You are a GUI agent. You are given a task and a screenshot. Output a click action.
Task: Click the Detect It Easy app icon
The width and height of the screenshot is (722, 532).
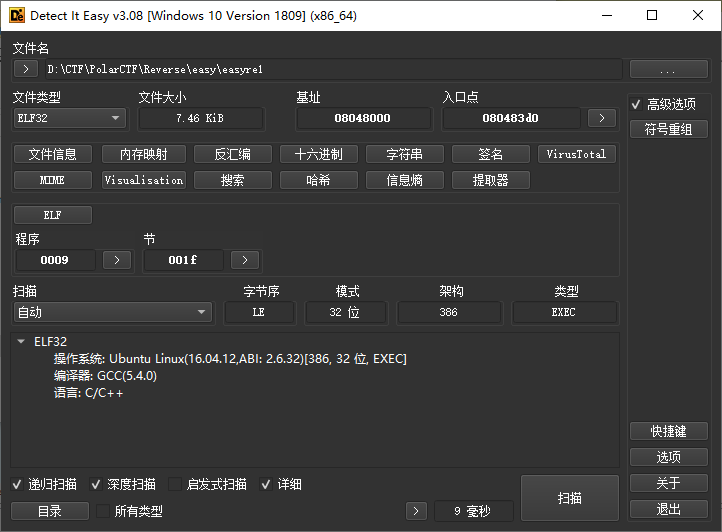pos(17,15)
